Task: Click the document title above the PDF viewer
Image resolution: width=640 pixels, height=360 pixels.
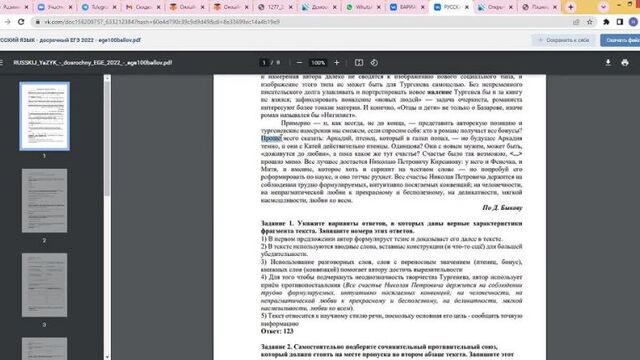Action: (x=70, y=40)
